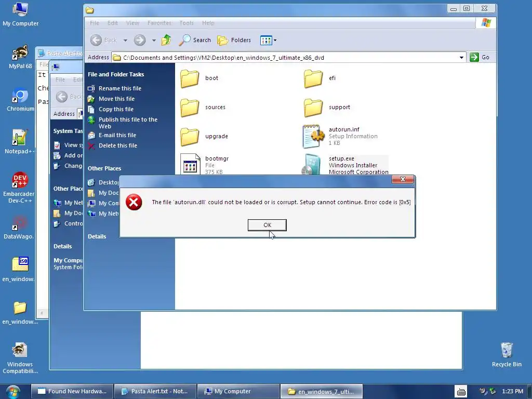Open the support folder
The image size is (532, 399).
click(x=313, y=108)
